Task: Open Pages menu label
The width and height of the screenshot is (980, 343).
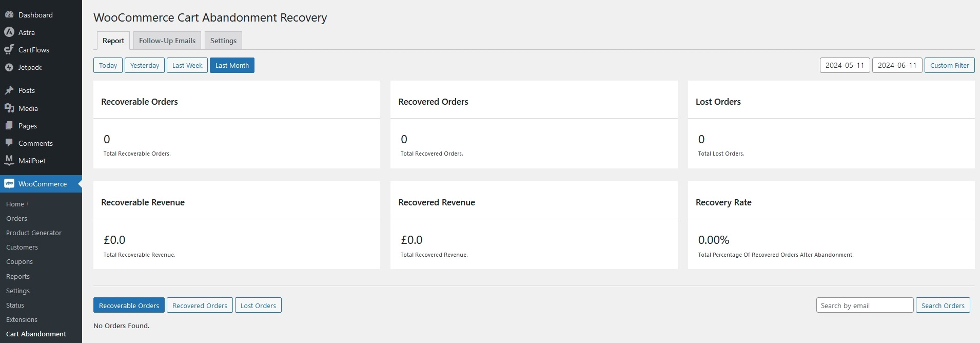Action: (x=28, y=126)
